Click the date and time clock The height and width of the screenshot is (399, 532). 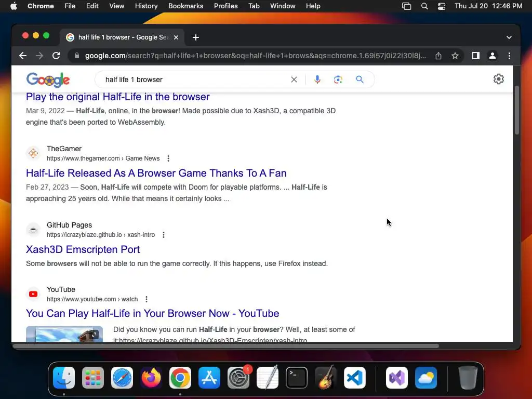488,6
